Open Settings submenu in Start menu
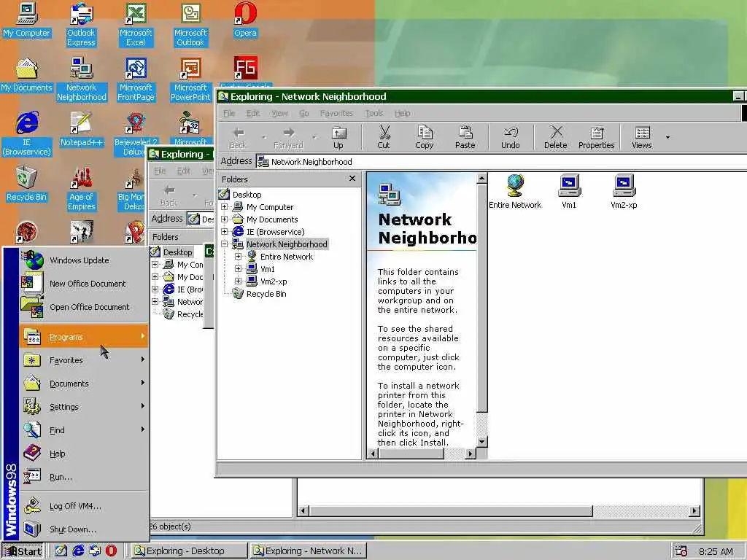Viewport: 747px width, 560px height. [x=85, y=407]
